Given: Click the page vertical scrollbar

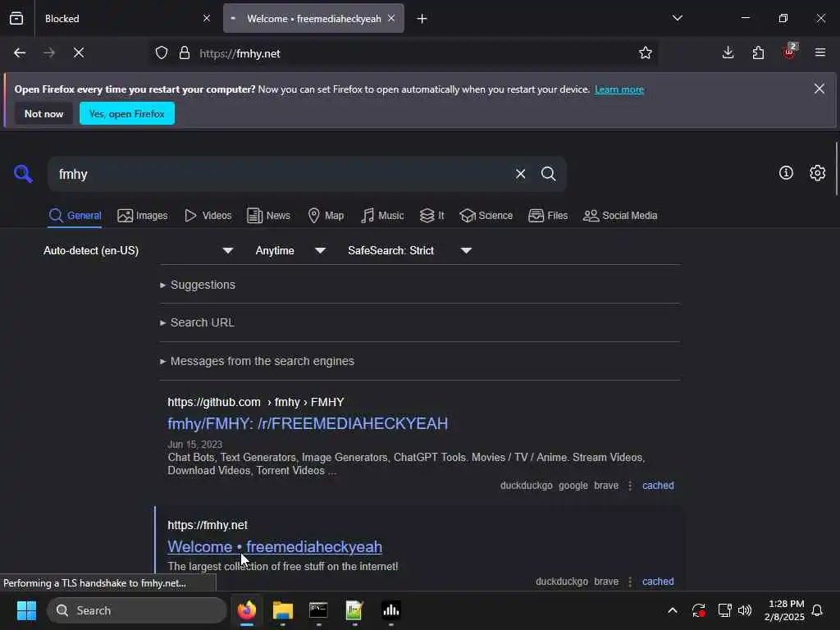Looking at the screenshot, I should (836, 169).
